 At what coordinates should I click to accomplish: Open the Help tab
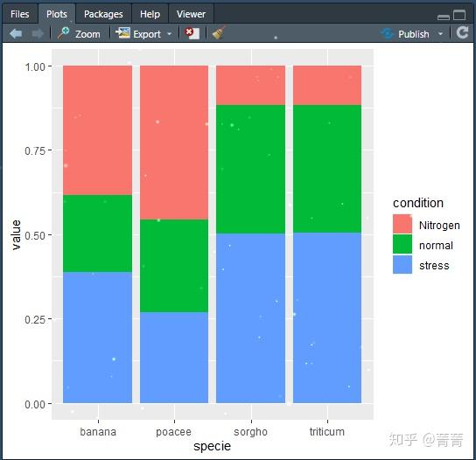(150, 14)
